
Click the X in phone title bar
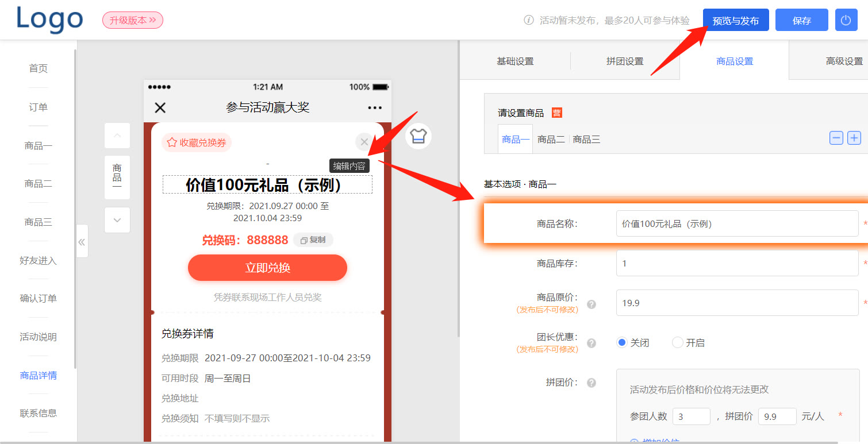[x=160, y=107]
